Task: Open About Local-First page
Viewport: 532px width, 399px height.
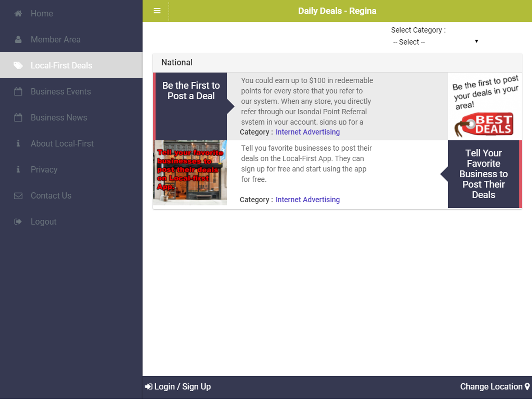Action: [x=71, y=143]
